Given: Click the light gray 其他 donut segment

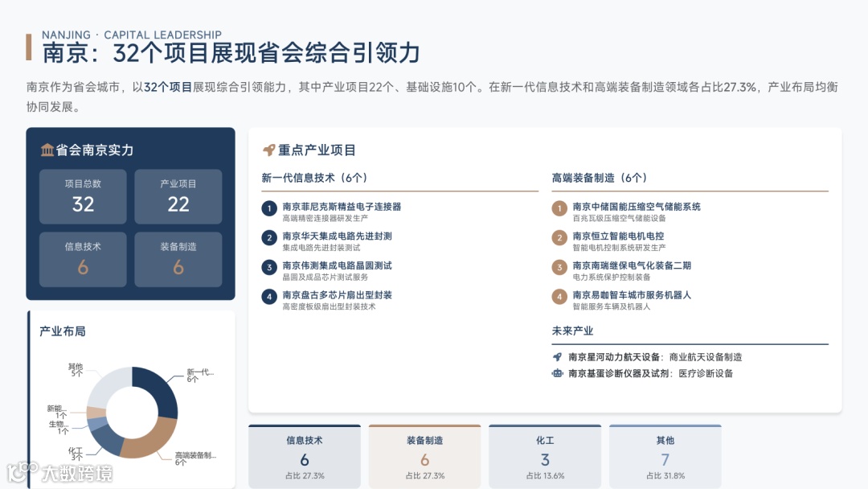Looking at the screenshot, I should tap(105, 385).
